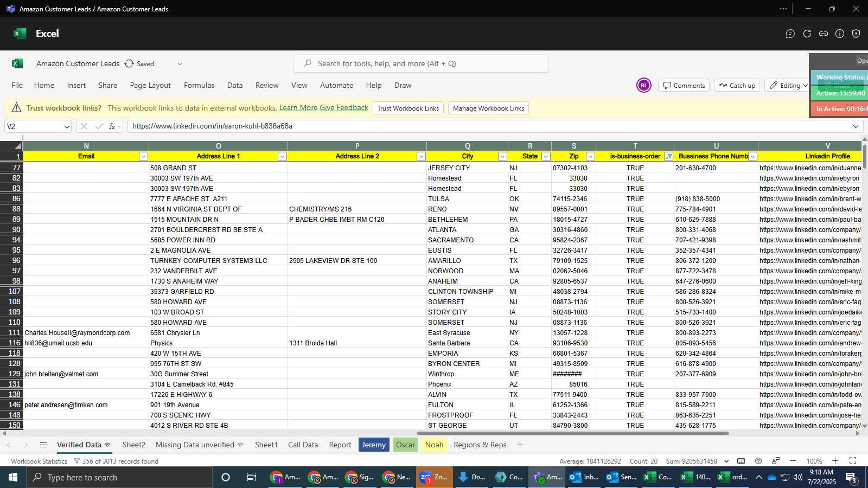The image size is (868, 488).
Task: Open the Formulas ribbon tab
Action: tap(199, 85)
